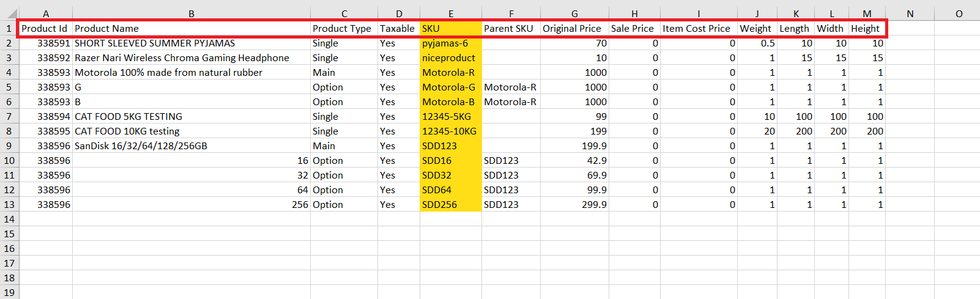Select the Height header cell

click(x=867, y=29)
